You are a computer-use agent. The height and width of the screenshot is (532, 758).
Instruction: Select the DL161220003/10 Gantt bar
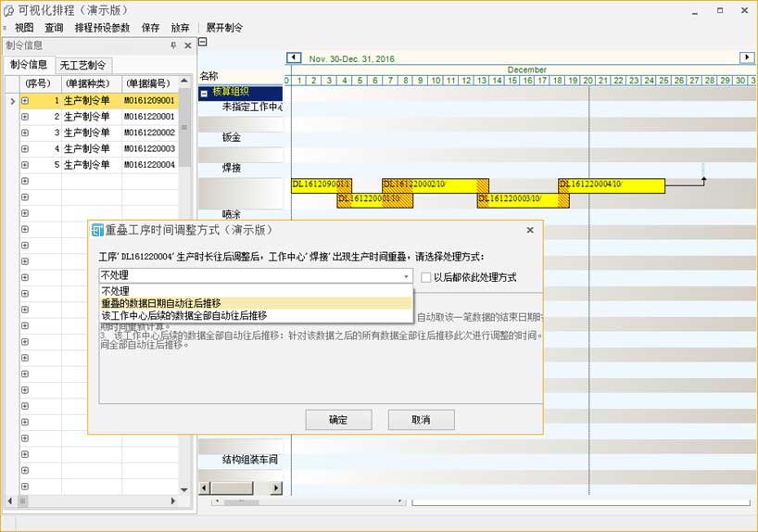tap(523, 200)
